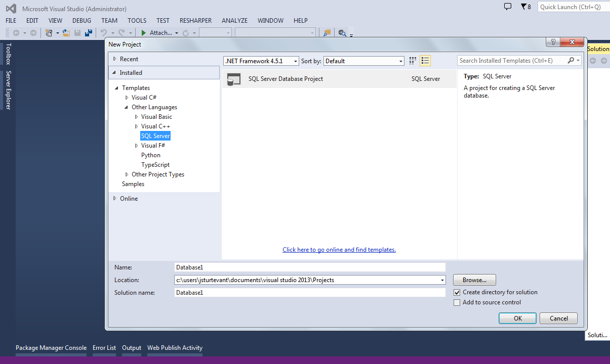Click the green Attach play icon
This screenshot has height=364, width=610.
144,33
